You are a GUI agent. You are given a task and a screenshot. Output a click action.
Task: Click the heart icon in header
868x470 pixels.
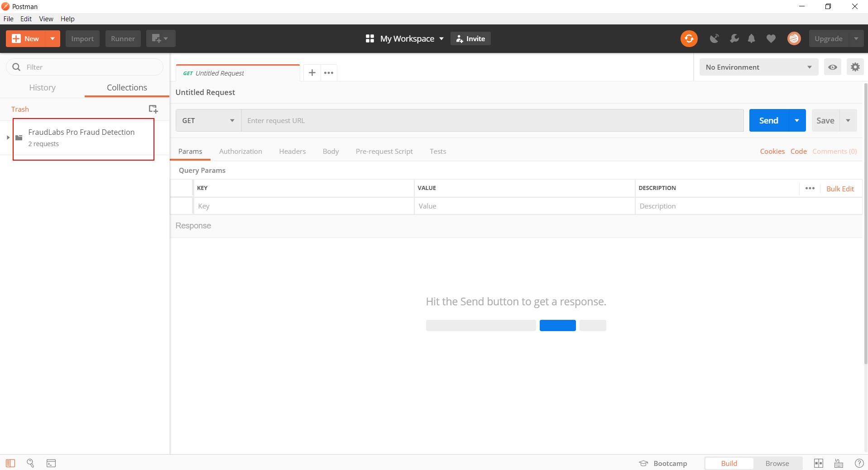click(771, 38)
